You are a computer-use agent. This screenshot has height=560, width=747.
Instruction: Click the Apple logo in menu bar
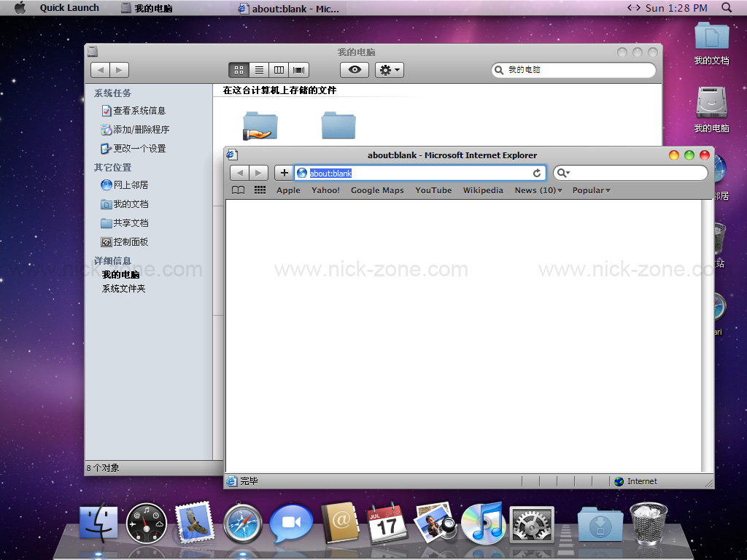click(20, 7)
